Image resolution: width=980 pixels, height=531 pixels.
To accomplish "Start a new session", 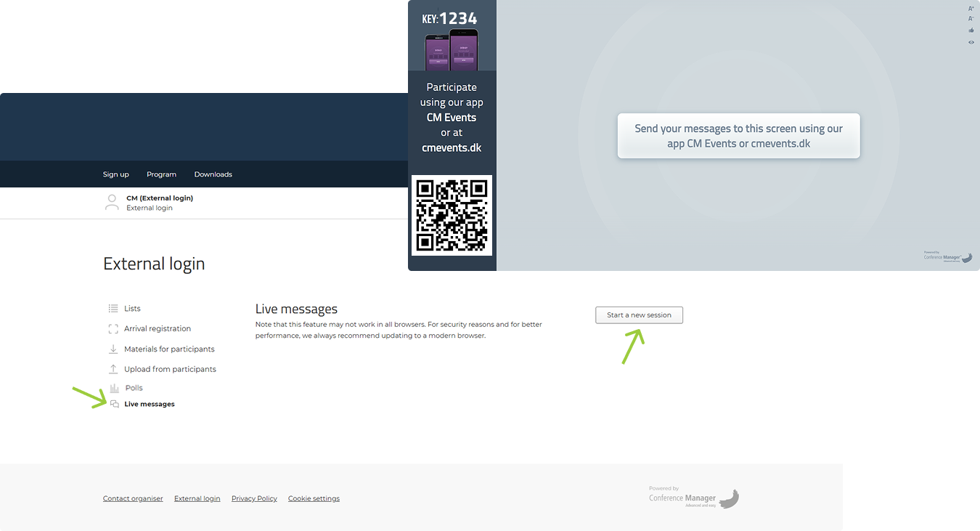I will point(639,315).
